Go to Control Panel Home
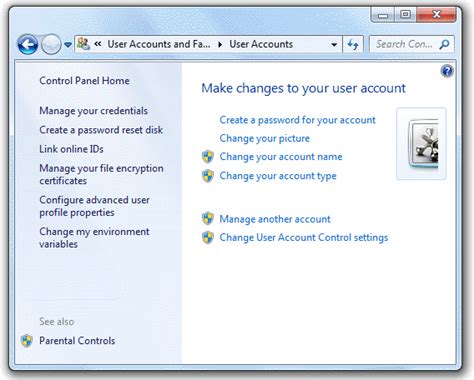The image size is (474, 380). click(x=84, y=81)
